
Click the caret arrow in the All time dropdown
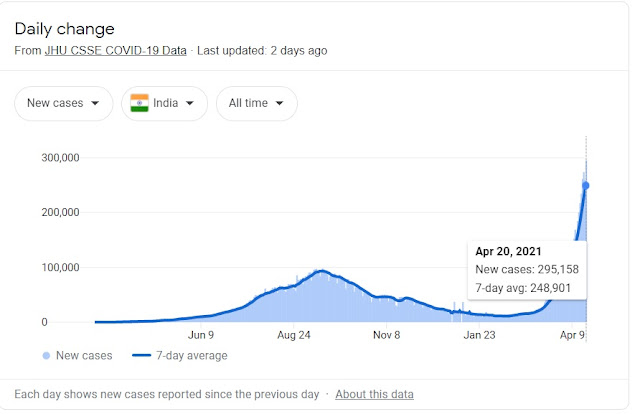click(280, 103)
